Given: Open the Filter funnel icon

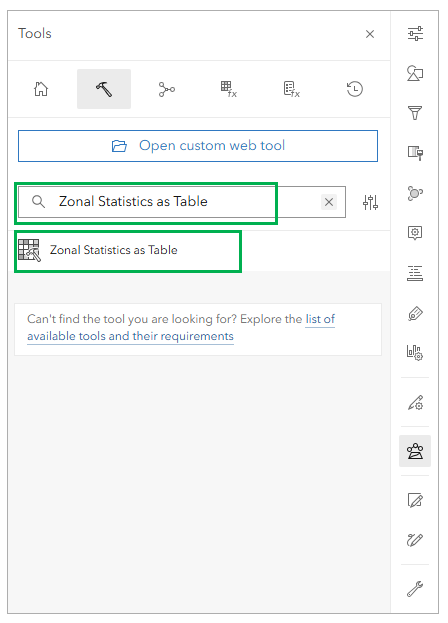Looking at the screenshot, I should (x=415, y=113).
